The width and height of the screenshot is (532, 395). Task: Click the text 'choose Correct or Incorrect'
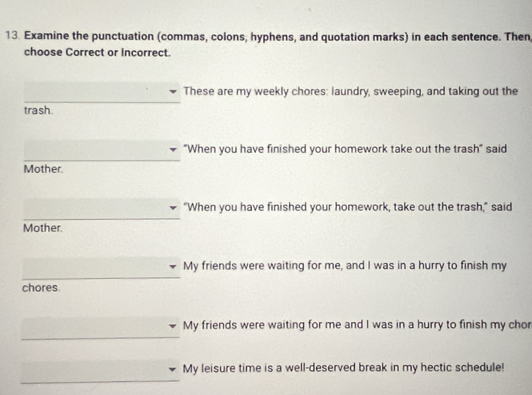[97, 52]
